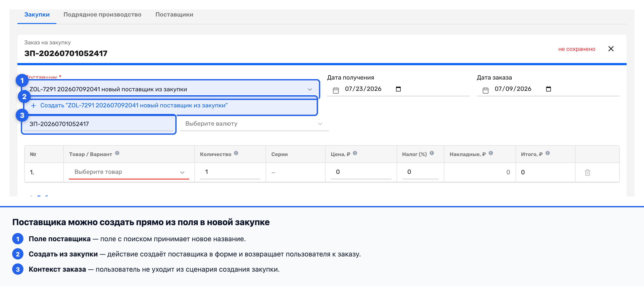Show info for Товар / Вариант column

click(117, 153)
